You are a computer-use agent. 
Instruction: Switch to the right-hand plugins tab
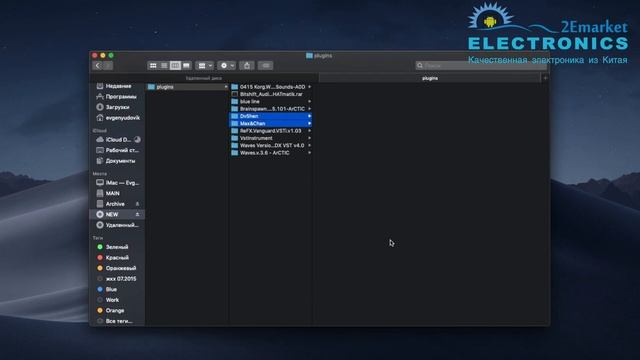430,78
